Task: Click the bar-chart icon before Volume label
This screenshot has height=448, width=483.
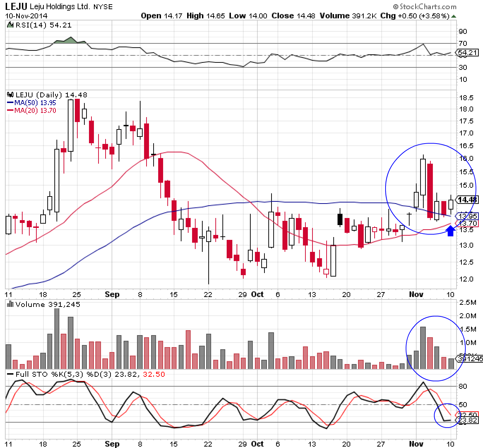Action: pos(10,304)
